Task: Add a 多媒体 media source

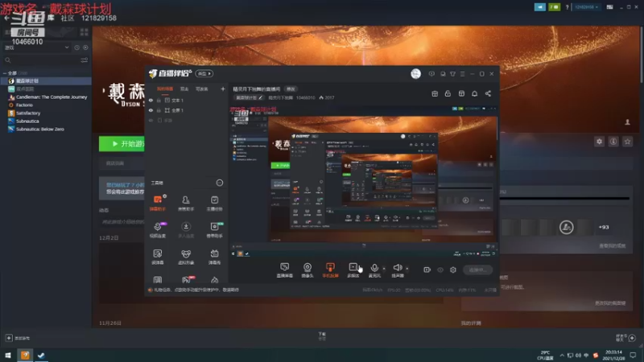Action: point(353,270)
